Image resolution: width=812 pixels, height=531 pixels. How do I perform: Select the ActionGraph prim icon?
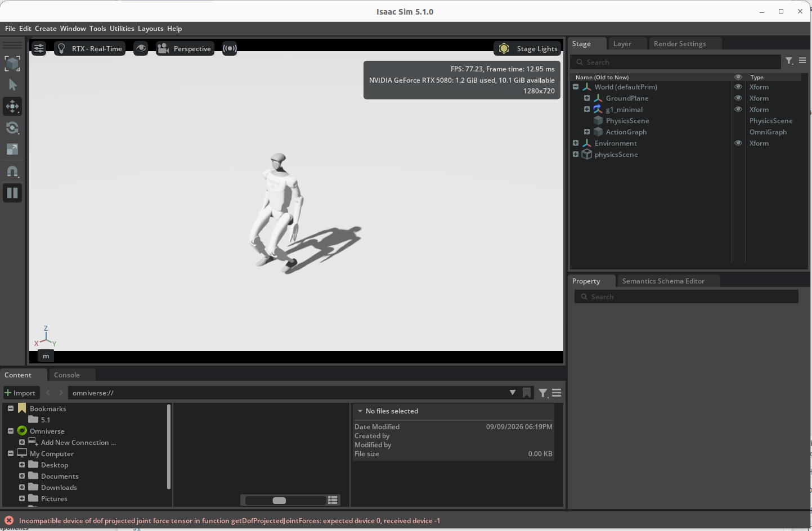tap(598, 132)
